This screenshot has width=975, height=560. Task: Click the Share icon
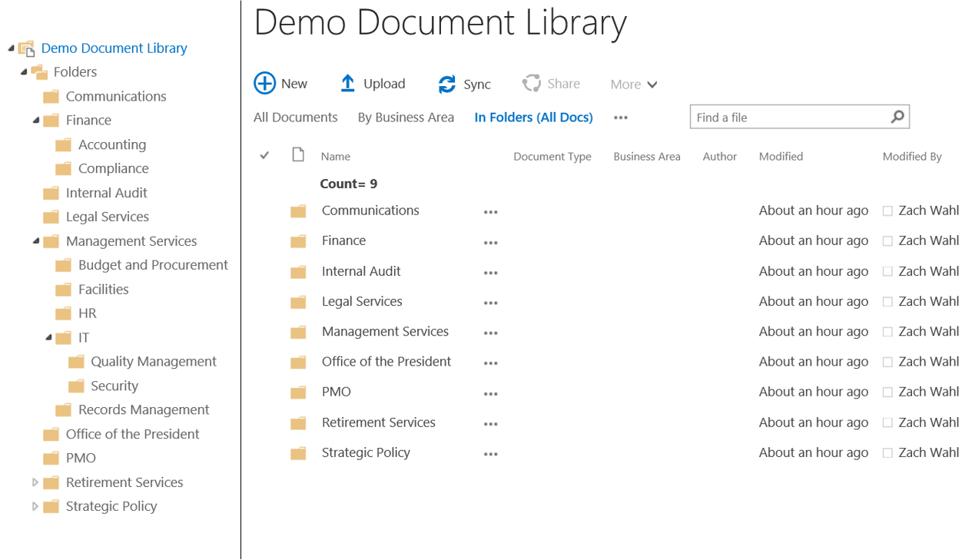point(532,83)
